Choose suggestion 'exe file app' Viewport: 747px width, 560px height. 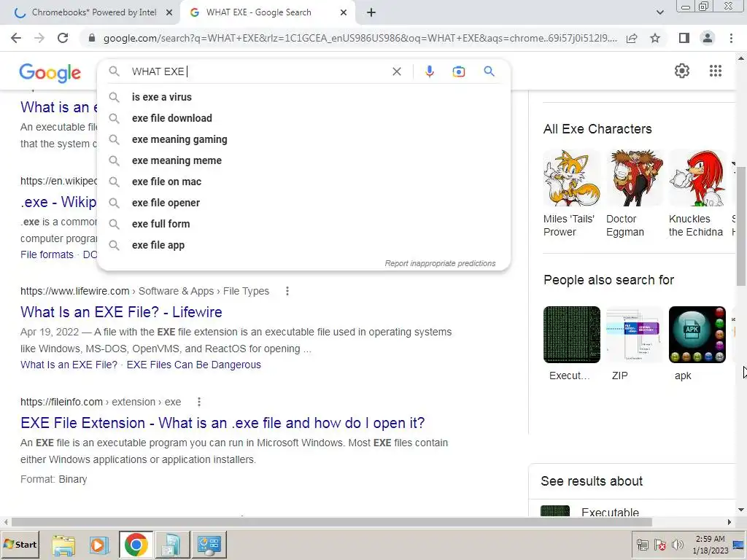point(304,245)
